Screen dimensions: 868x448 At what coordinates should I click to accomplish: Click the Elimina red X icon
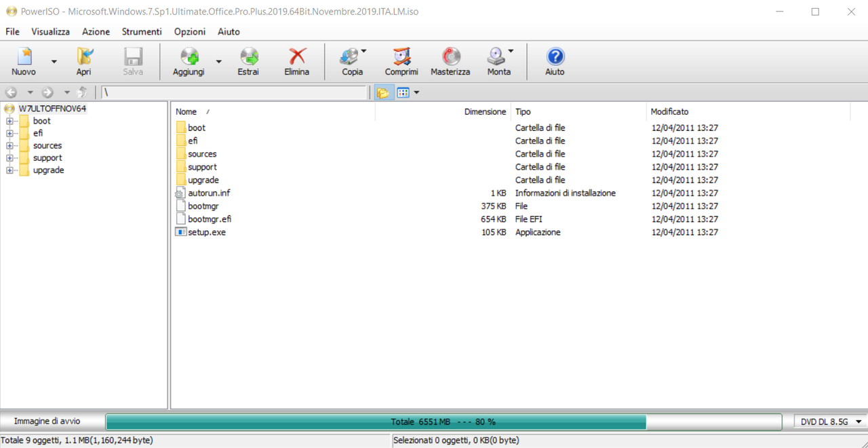point(297,57)
